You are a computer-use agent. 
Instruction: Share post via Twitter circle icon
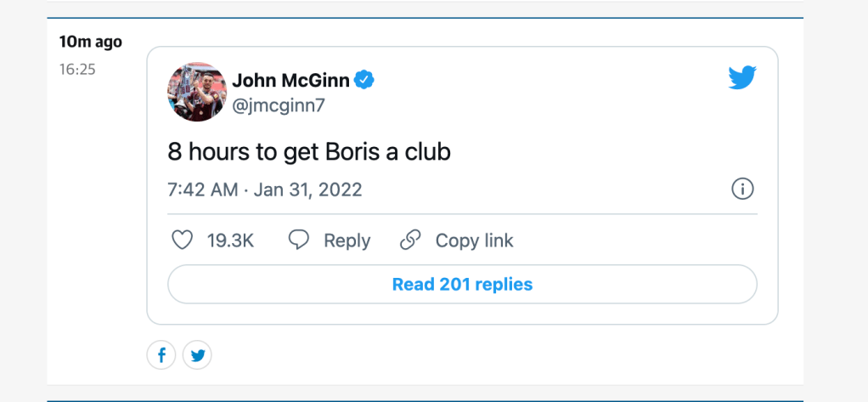[x=197, y=355]
